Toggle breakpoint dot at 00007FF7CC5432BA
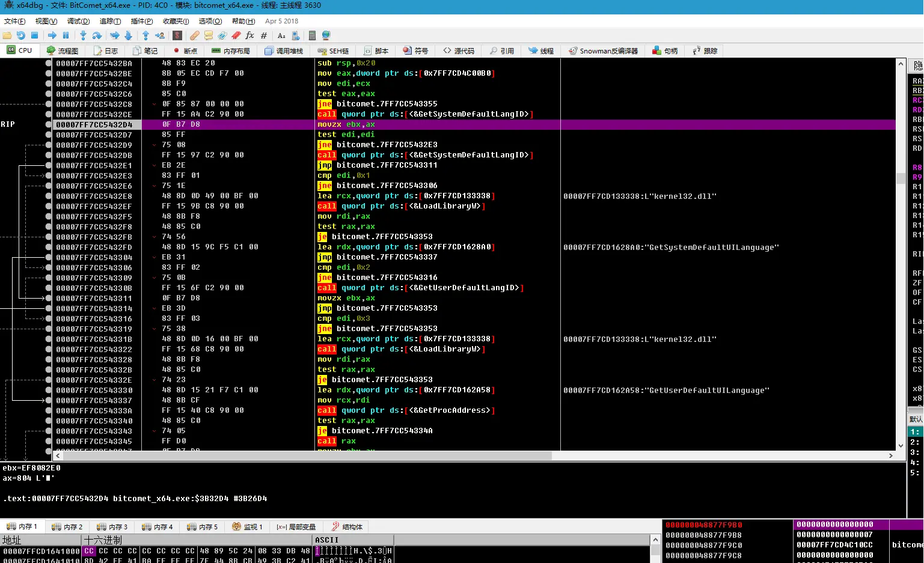Image resolution: width=924 pixels, height=563 pixels. [49, 63]
